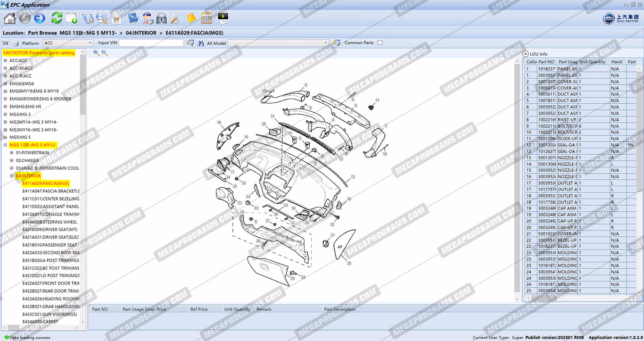This screenshot has width=644, height=341.
Task: Go to the Home screen icon
Action: click(9, 18)
